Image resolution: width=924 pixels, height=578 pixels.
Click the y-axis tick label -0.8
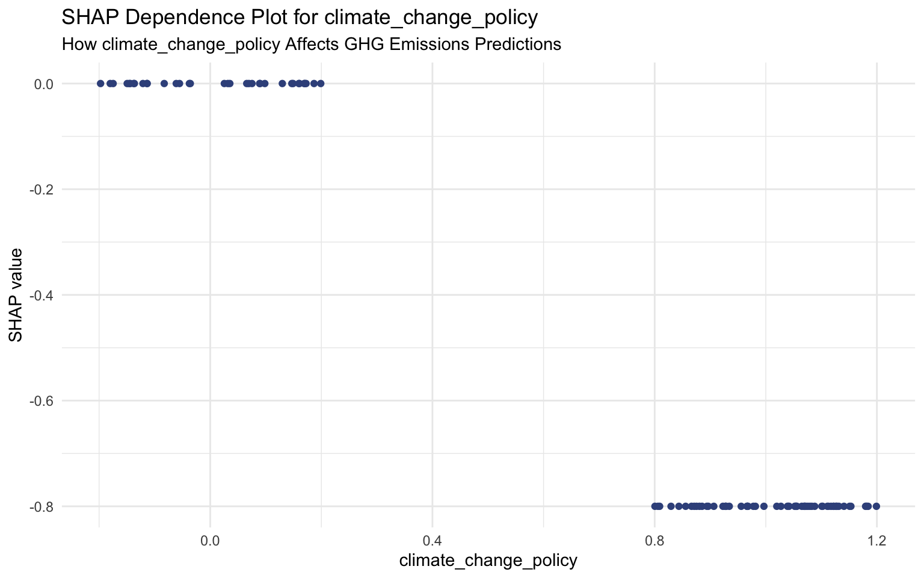pos(43,507)
